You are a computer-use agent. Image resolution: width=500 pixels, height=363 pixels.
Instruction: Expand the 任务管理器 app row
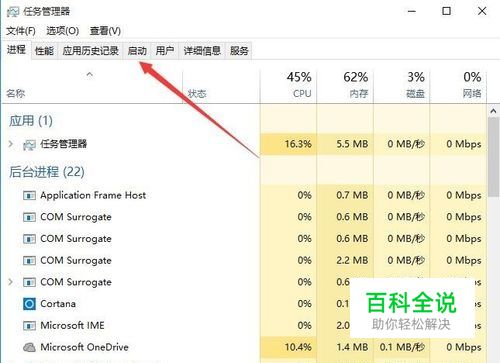click(11, 144)
